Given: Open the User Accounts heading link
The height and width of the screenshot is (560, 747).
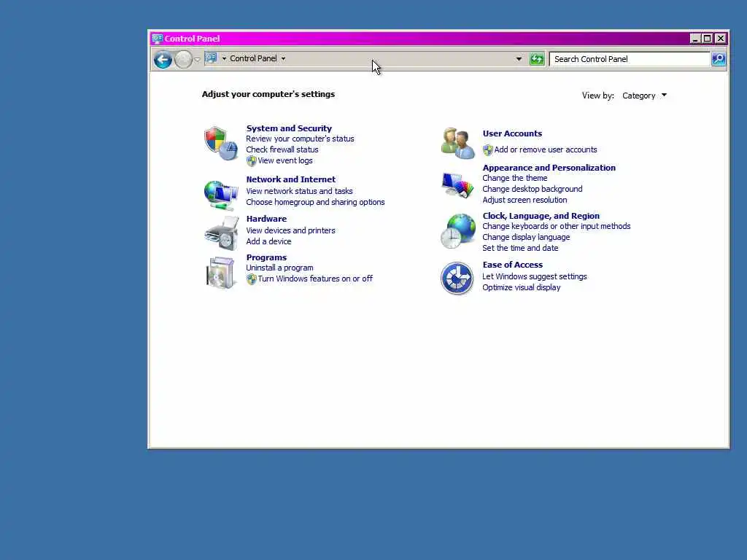Looking at the screenshot, I should pyautogui.click(x=512, y=134).
